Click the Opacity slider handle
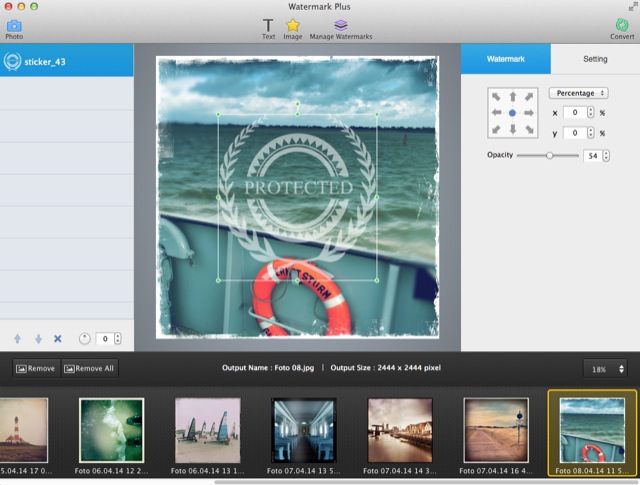The image size is (640, 485). (x=550, y=156)
